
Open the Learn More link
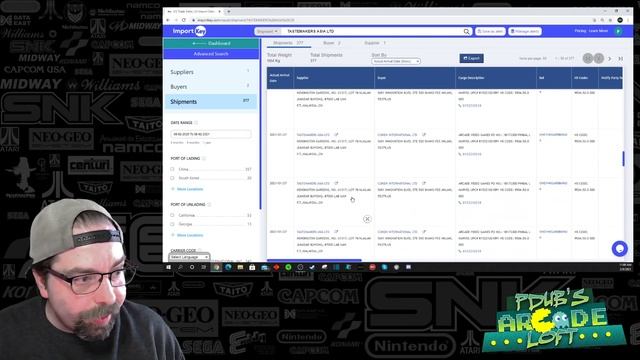tap(598, 31)
